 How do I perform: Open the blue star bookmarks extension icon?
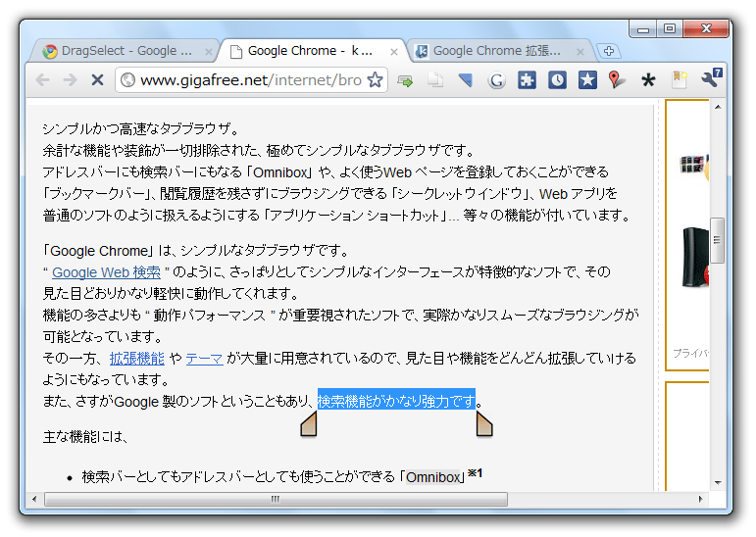click(x=587, y=80)
